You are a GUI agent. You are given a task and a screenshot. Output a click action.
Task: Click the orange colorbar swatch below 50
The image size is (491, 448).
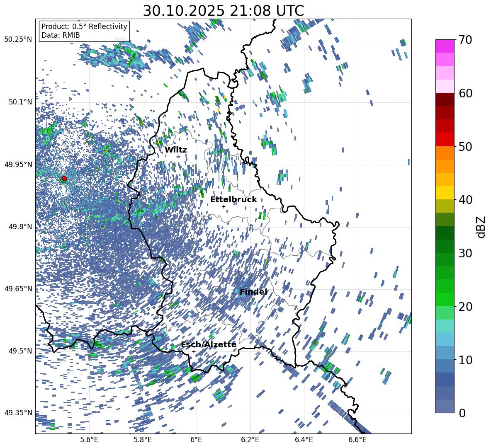(445, 153)
